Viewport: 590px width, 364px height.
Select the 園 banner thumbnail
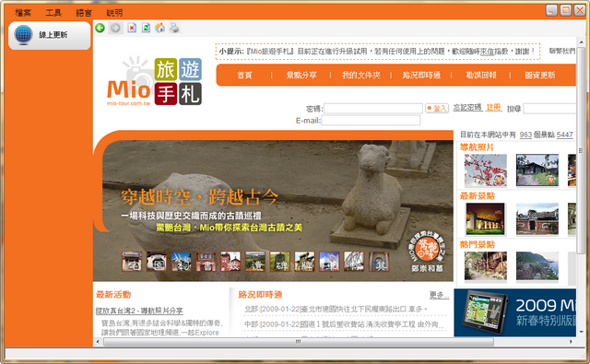[157, 262]
